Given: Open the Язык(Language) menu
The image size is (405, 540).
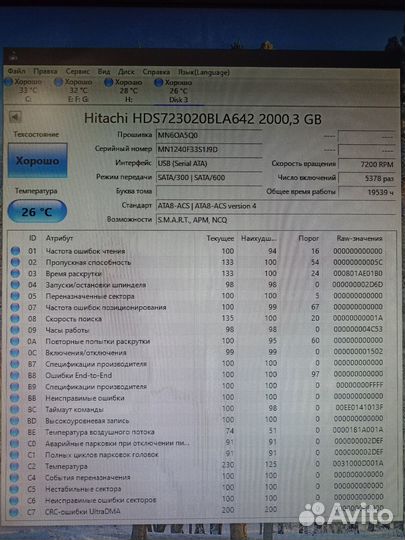Looking at the screenshot, I should [204, 72].
